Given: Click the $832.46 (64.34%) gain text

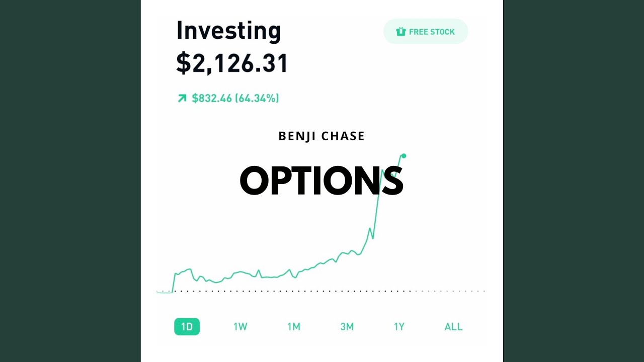Looking at the screenshot, I should (235, 98).
